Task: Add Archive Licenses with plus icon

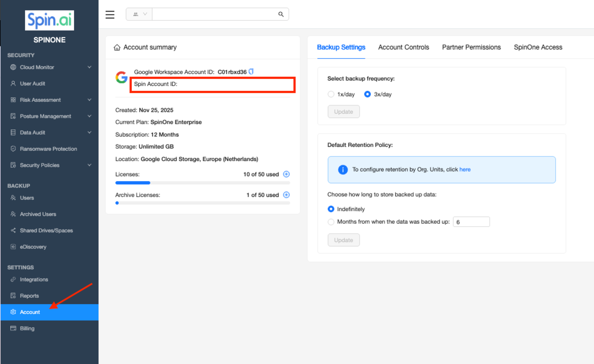Action: (x=286, y=195)
